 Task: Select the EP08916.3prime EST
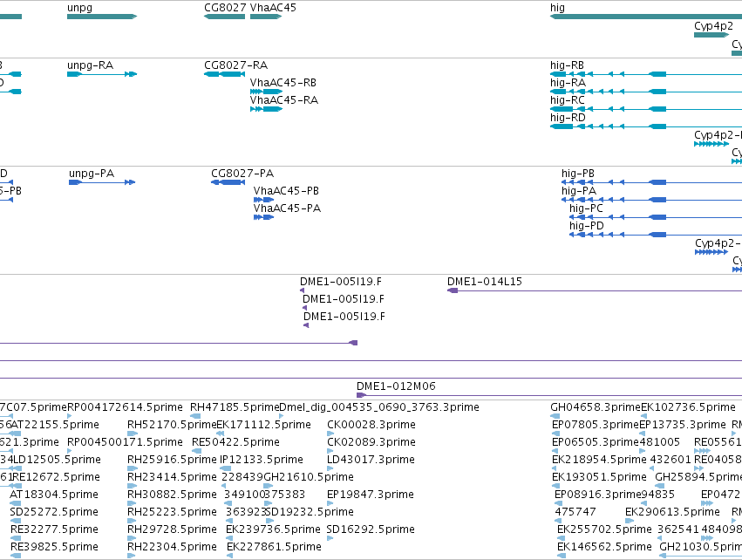click(x=558, y=503)
